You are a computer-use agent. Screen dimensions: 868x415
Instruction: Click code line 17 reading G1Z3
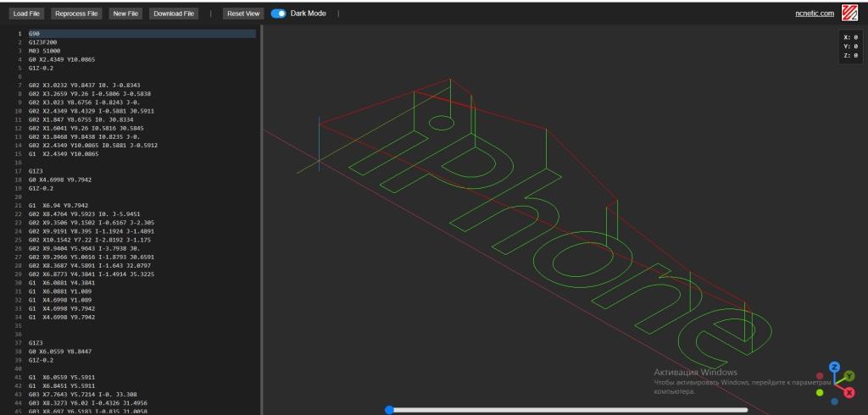pyautogui.click(x=36, y=170)
